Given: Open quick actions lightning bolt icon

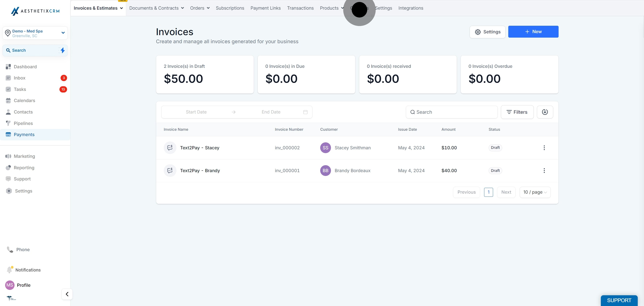Looking at the screenshot, I should [63, 50].
